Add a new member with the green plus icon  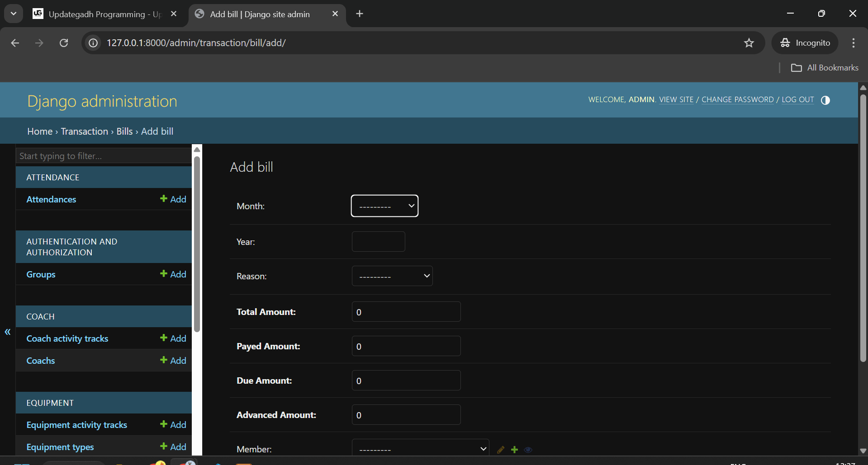click(x=514, y=450)
